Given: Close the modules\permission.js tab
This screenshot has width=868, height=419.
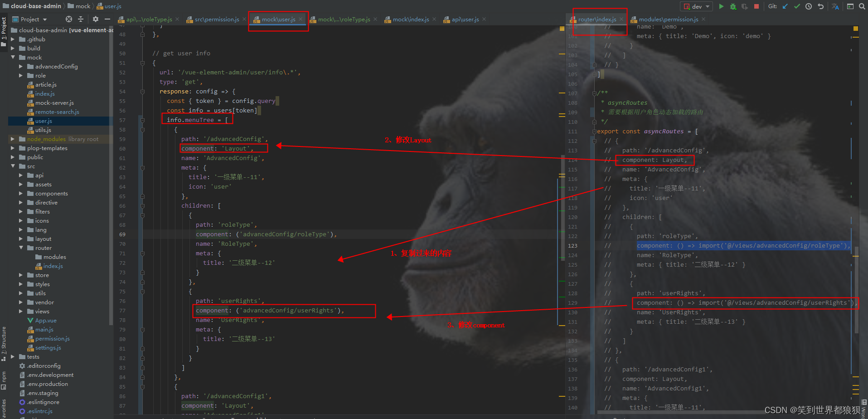Looking at the screenshot, I should [703, 19].
